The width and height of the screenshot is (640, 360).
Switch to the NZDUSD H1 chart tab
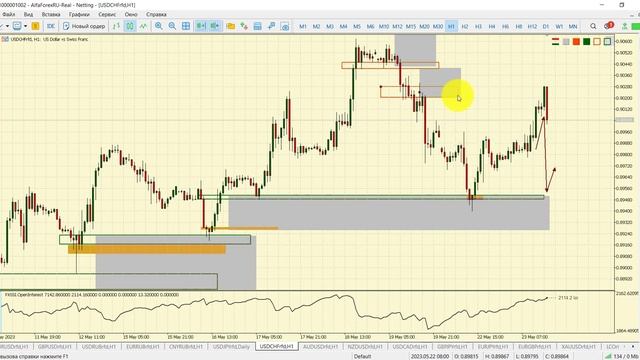365,347
